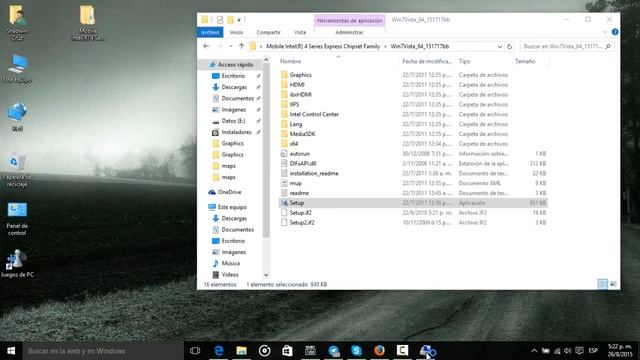Image resolution: width=640 pixels, height=360 pixels.
Task: Open Escritorio under Acceso rápido
Action: [233, 76]
